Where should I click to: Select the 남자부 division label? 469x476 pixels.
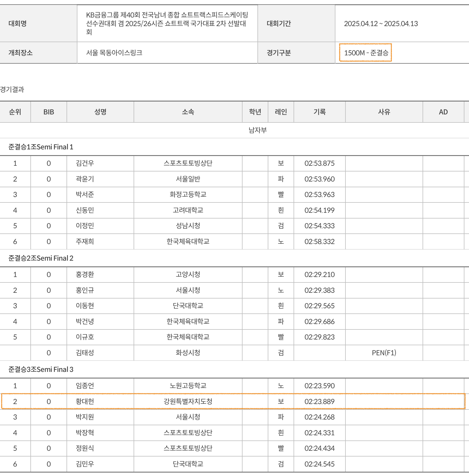click(257, 130)
